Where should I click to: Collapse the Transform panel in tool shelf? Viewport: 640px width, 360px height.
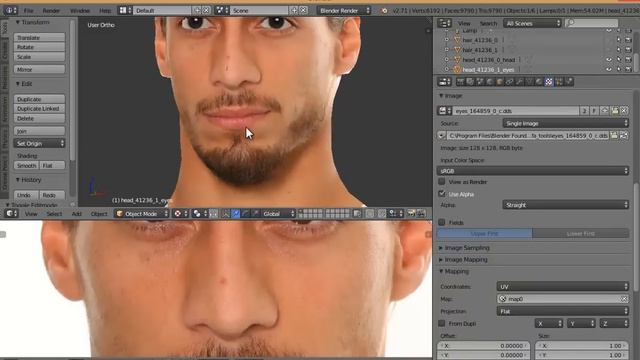[32, 22]
